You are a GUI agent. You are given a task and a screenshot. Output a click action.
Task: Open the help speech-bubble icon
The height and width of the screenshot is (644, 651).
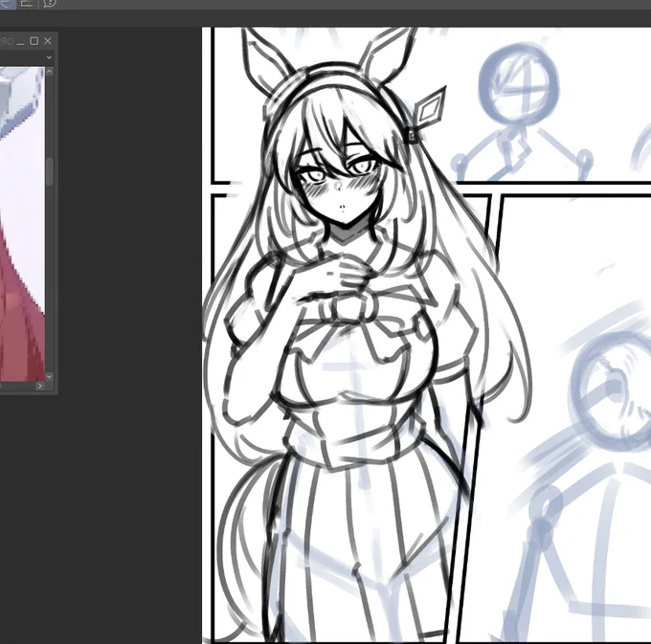coord(50,3)
